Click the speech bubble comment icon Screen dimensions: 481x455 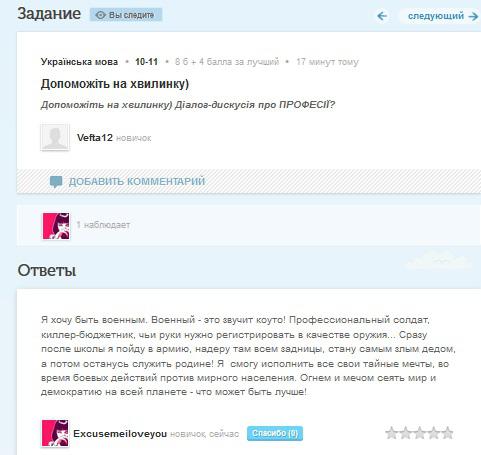pyautogui.click(x=56, y=182)
